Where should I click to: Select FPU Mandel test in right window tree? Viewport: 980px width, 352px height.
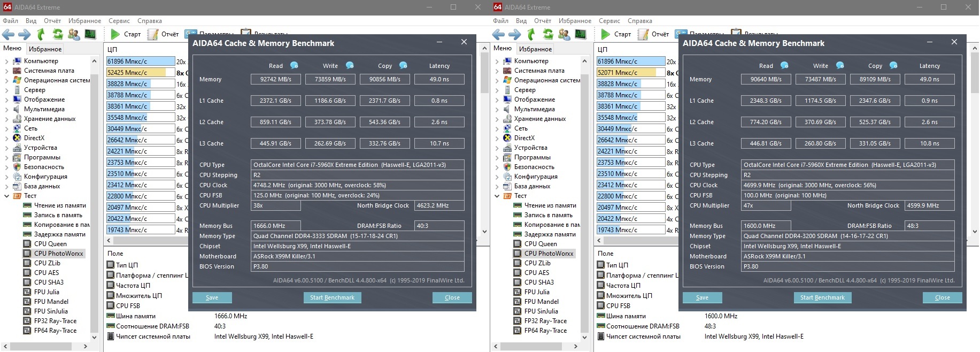(x=542, y=302)
